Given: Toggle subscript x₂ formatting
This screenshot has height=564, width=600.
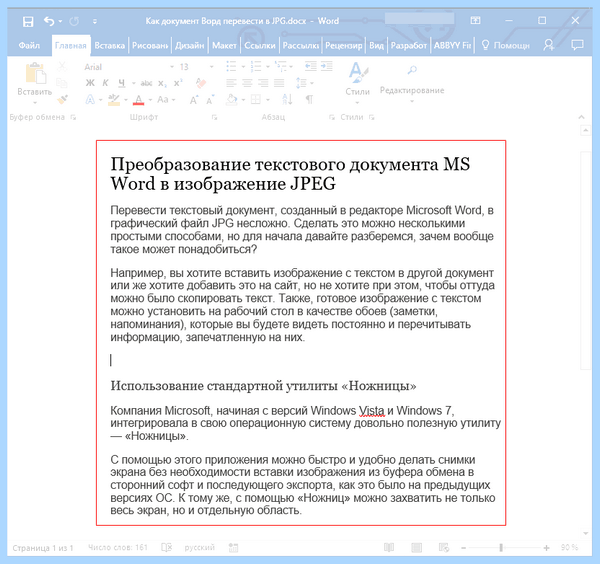Looking at the screenshot, I should 162,83.
